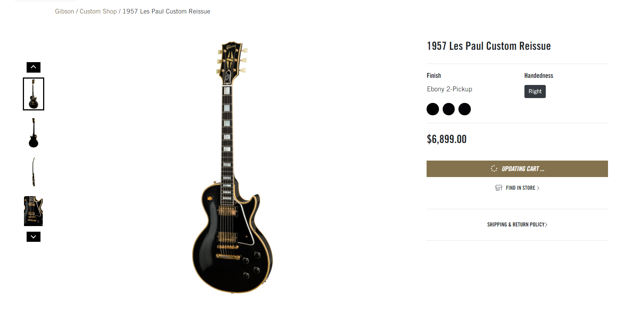This screenshot has height=332, width=644.
Task: View the side profile guitar thumbnail
Action: coord(34,172)
